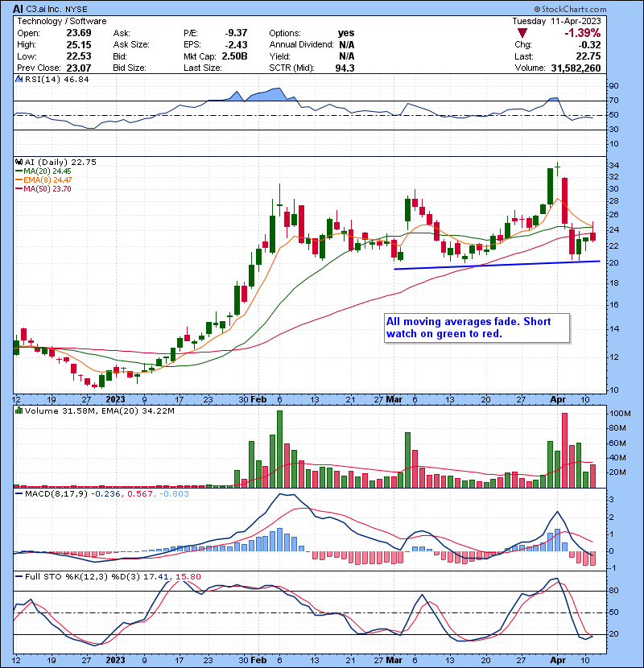Screen dimensions: 644x668
Task: Click the MACD signal value 0.567
Action: click(x=140, y=494)
